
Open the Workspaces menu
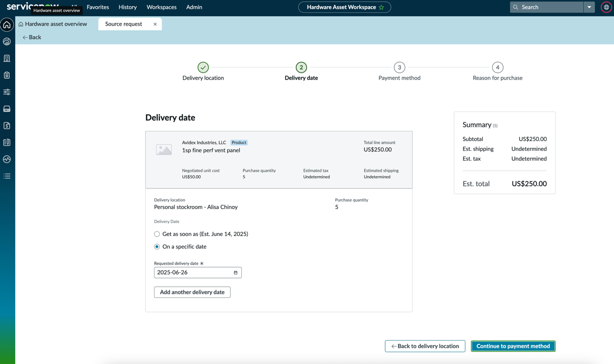pos(162,7)
